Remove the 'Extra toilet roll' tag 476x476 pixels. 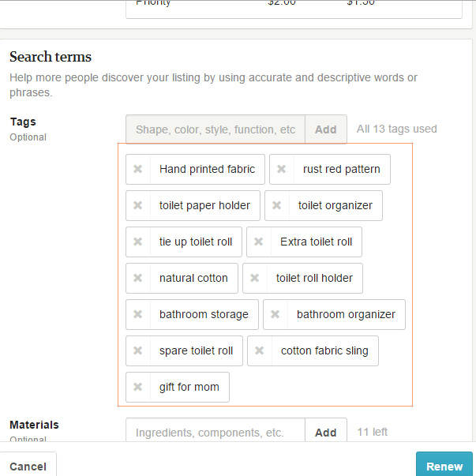coord(259,242)
